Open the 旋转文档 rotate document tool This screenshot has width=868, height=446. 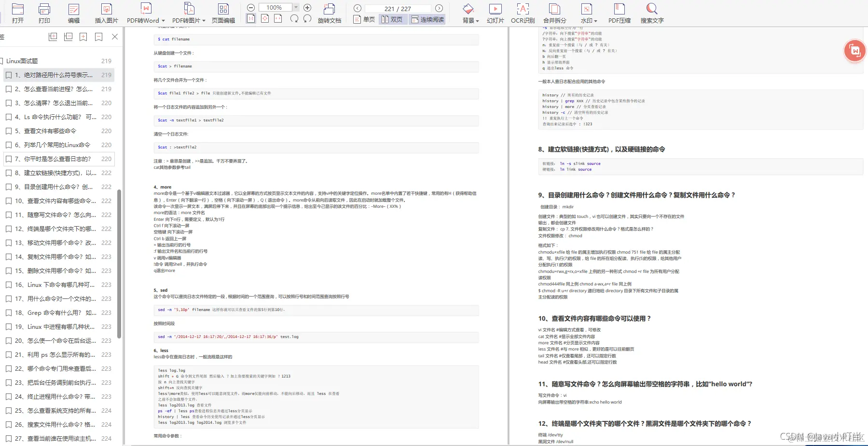tap(330, 13)
